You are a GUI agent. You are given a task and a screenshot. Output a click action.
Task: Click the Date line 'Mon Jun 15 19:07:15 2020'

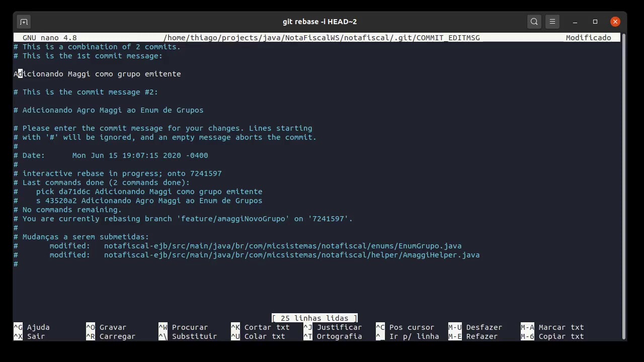[x=111, y=155]
